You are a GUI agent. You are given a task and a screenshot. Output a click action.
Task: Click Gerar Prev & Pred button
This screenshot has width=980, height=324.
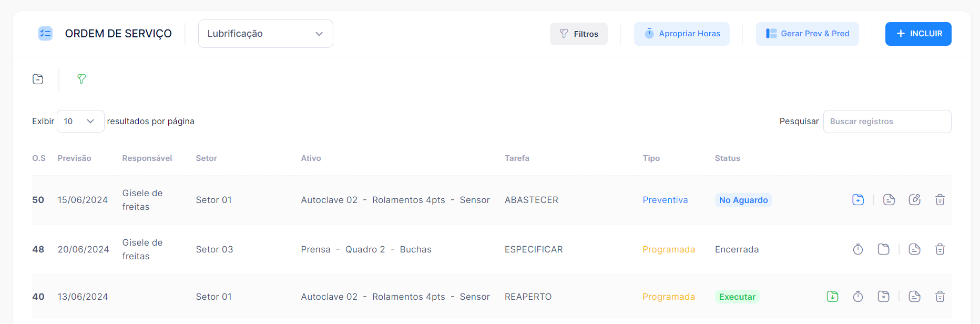(808, 34)
